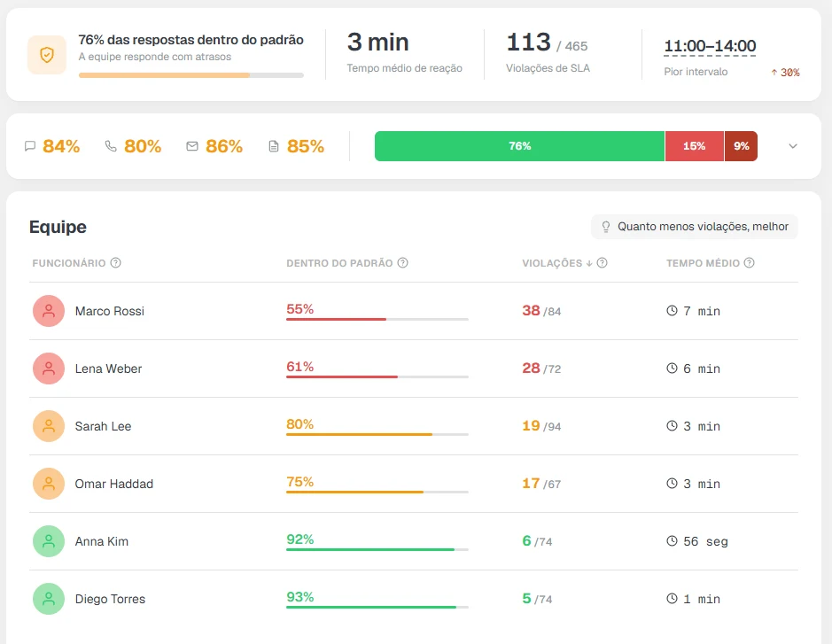Click the clock icon in Omar Haddad's row
Screen dimensions: 832x644
point(672,483)
